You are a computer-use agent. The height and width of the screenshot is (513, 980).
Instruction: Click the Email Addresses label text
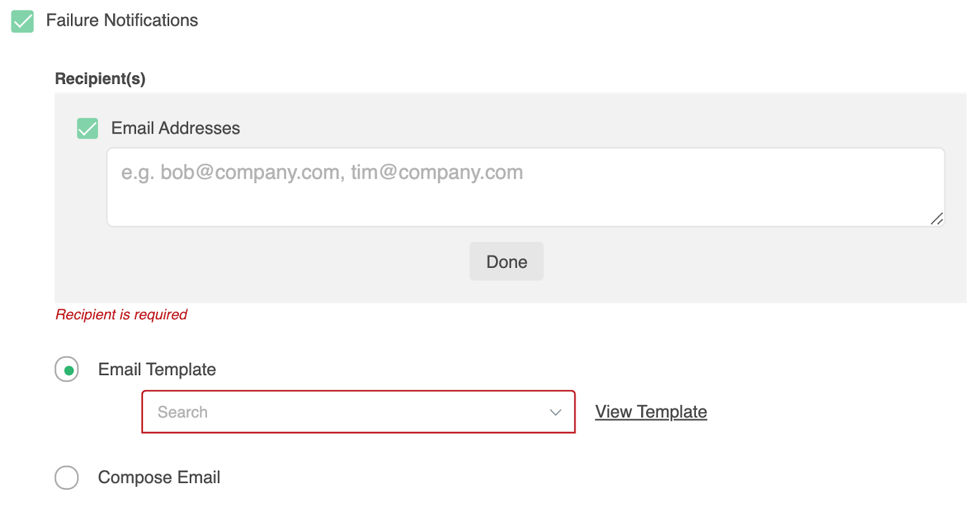point(175,128)
